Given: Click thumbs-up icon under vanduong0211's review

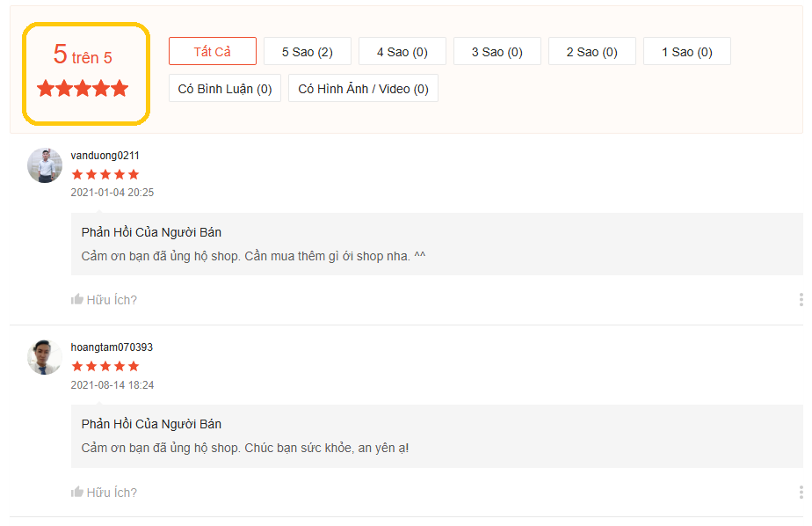Looking at the screenshot, I should tap(77, 300).
